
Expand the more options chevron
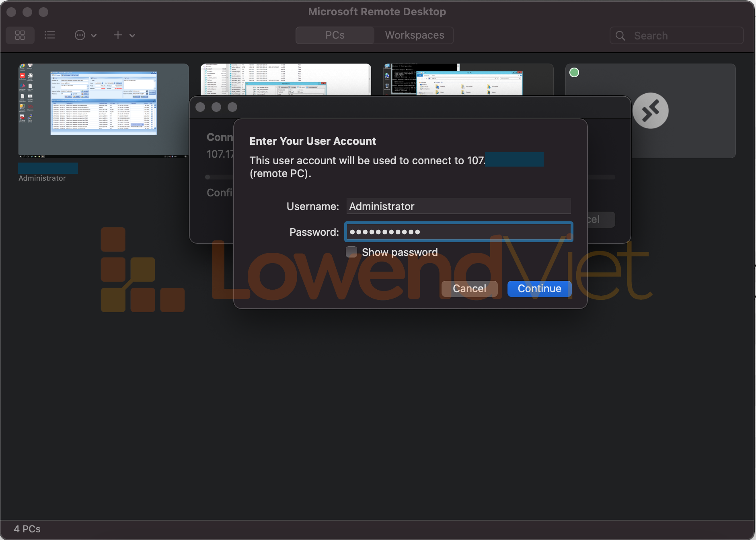click(94, 35)
